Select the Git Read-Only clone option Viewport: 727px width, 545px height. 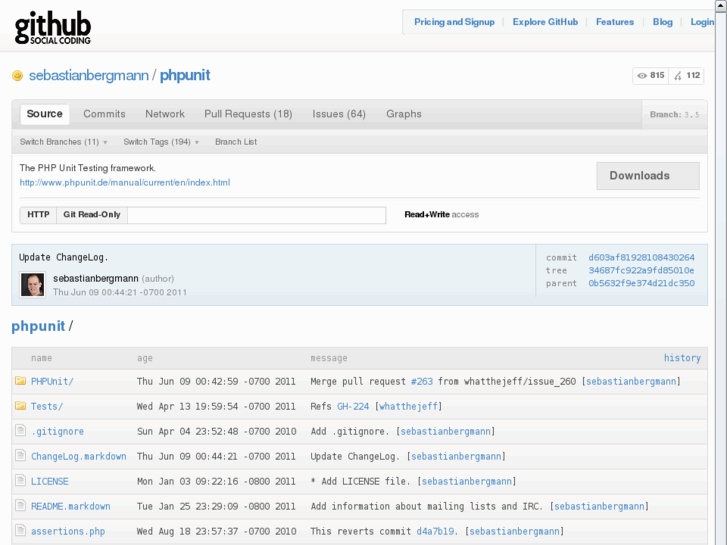[92, 215]
